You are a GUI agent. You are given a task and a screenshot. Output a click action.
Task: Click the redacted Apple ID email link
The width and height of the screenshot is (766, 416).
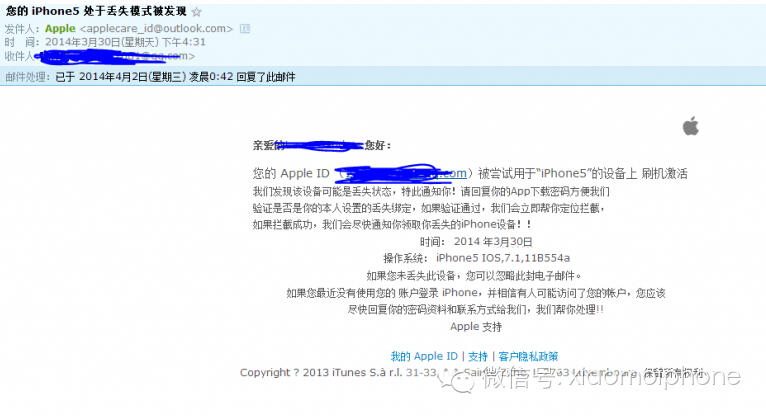pos(403,173)
